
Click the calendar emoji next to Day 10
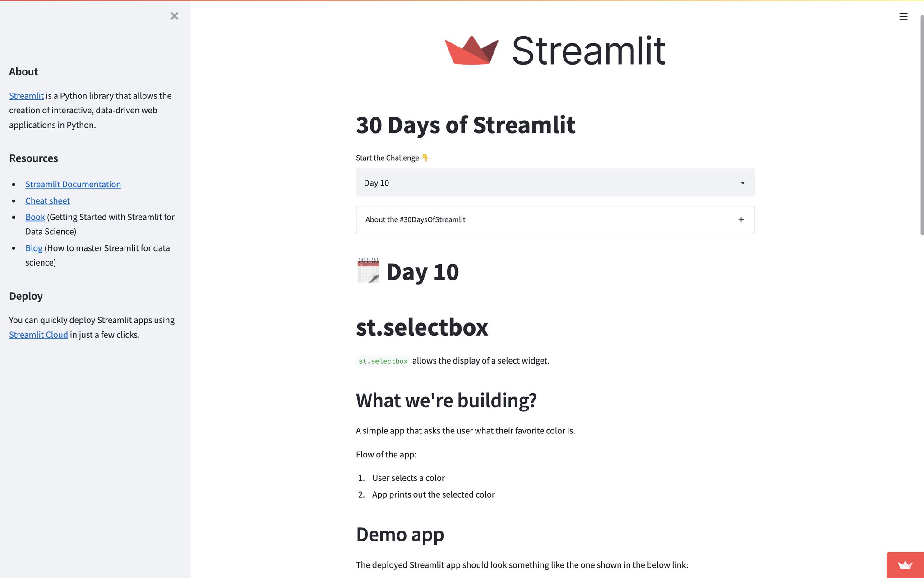click(368, 271)
